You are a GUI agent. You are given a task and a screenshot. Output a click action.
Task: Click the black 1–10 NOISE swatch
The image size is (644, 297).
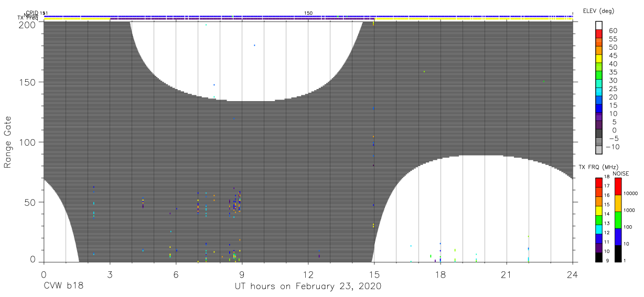618,252
